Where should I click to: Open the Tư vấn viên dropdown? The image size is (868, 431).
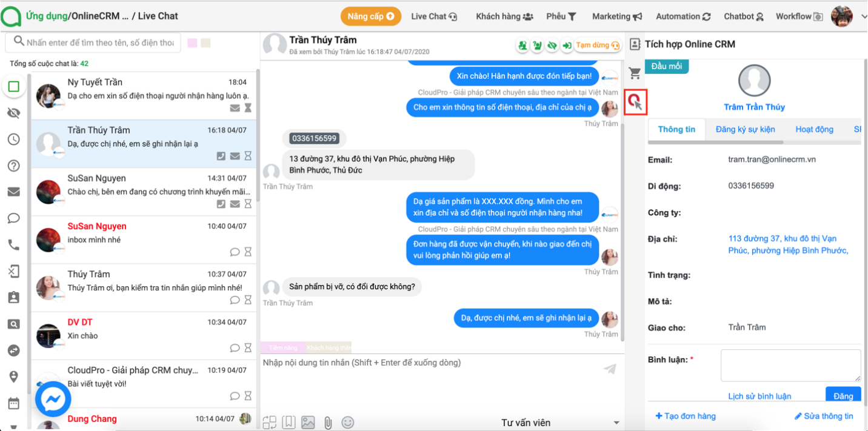[x=560, y=423]
